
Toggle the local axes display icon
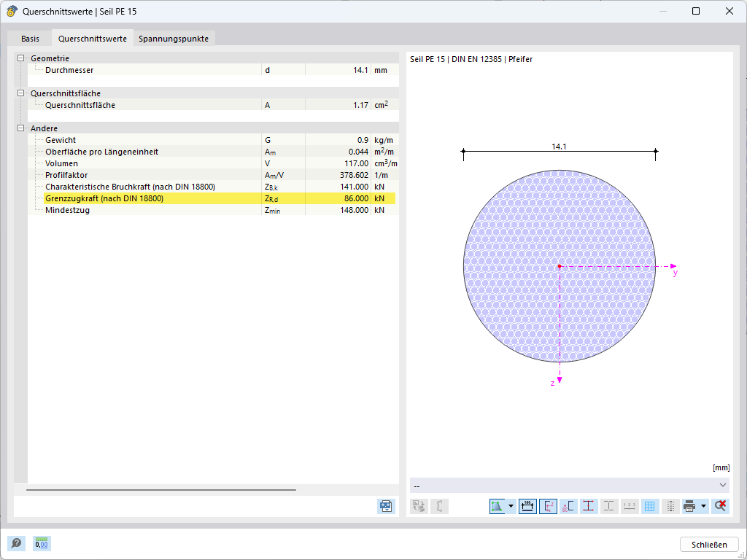(547, 506)
